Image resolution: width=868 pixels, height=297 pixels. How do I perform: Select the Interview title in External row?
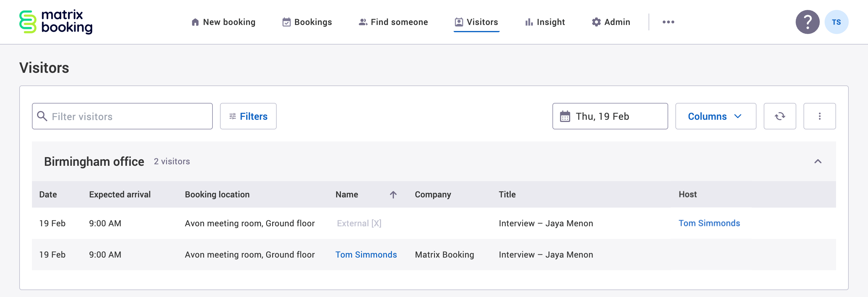[x=546, y=223]
